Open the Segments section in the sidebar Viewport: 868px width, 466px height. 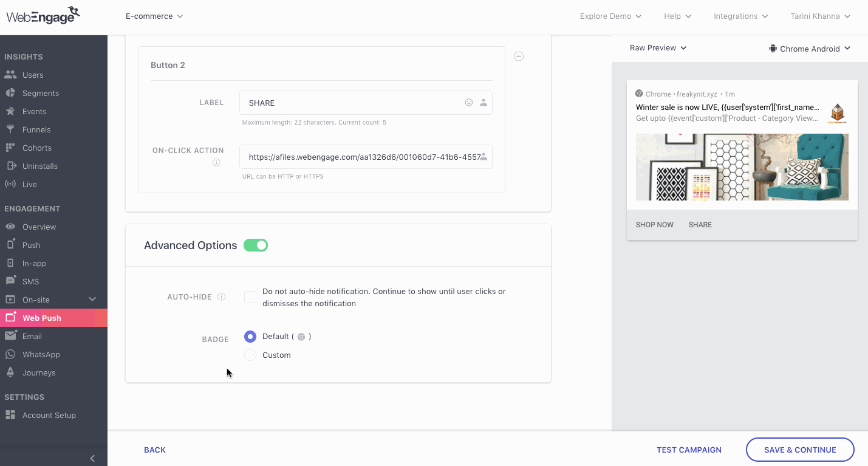click(41, 93)
